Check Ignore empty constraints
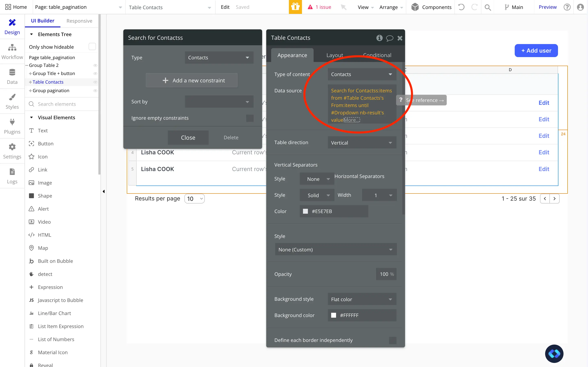Image resolution: width=588 pixels, height=367 pixels. click(249, 118)
